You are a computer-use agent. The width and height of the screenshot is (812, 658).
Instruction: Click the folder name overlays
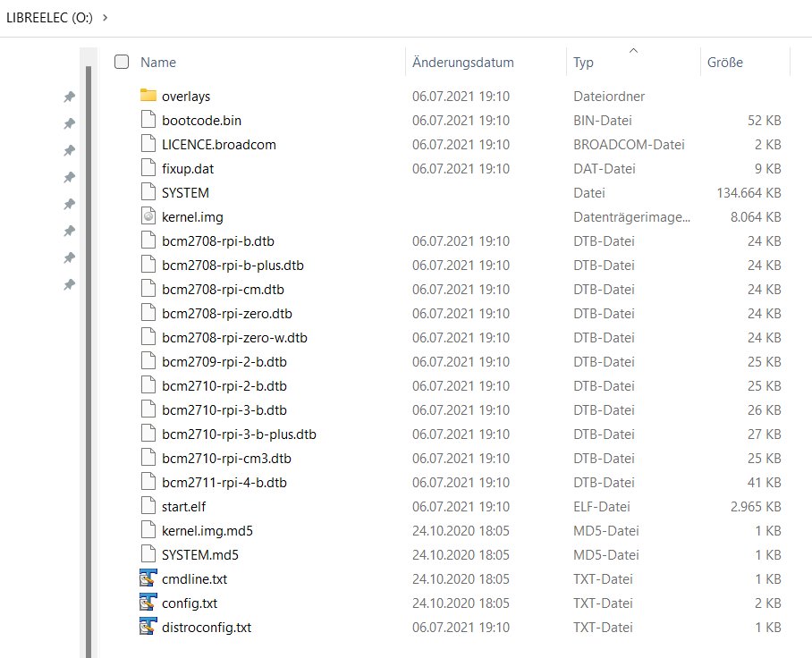click(186, 97)
